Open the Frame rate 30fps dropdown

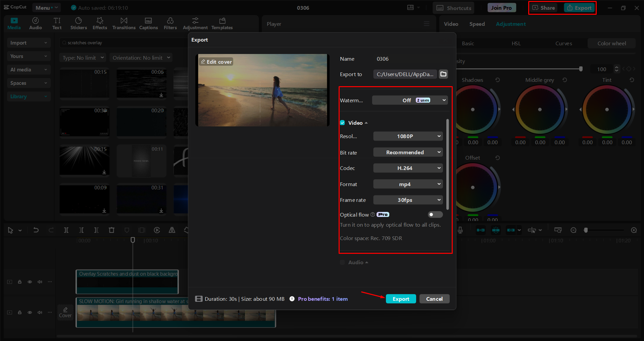pyautogui.click(x=408, y=200)
